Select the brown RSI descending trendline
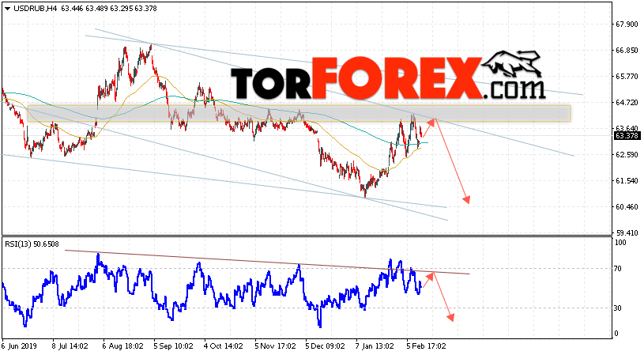This screenshot has height=355, width=644. [267, 262]
